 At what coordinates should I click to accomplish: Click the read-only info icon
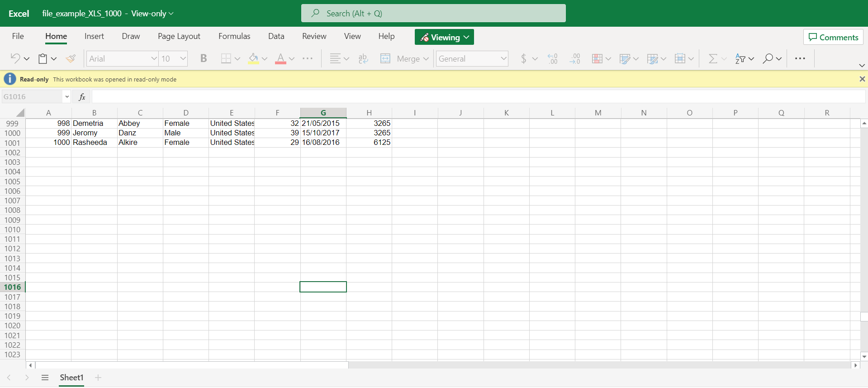pyautogui.click(x=9, y=79)
